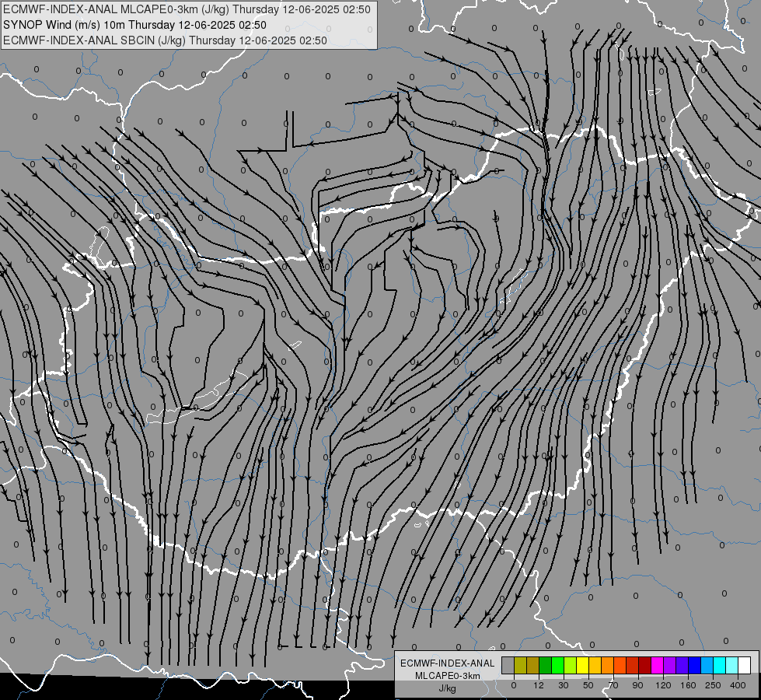Click the legend value '400'
This screenshot has height=700, width=761.
pyautogui.click(x=738, y=685)
